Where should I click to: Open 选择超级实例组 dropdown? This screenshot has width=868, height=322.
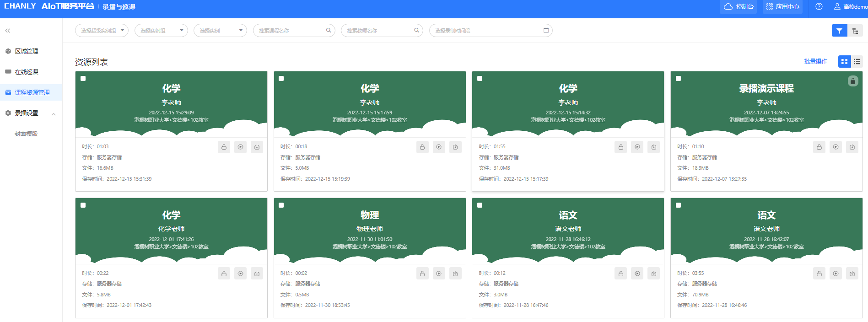(x=102, y=31)
